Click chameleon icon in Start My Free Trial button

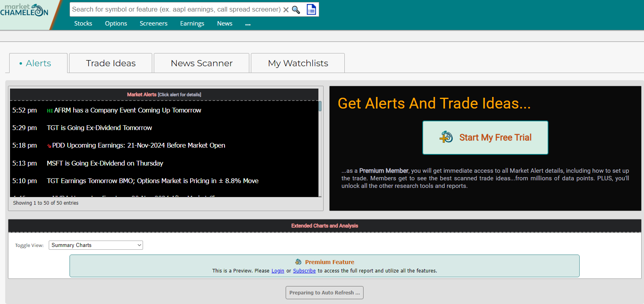pos(446,137)
